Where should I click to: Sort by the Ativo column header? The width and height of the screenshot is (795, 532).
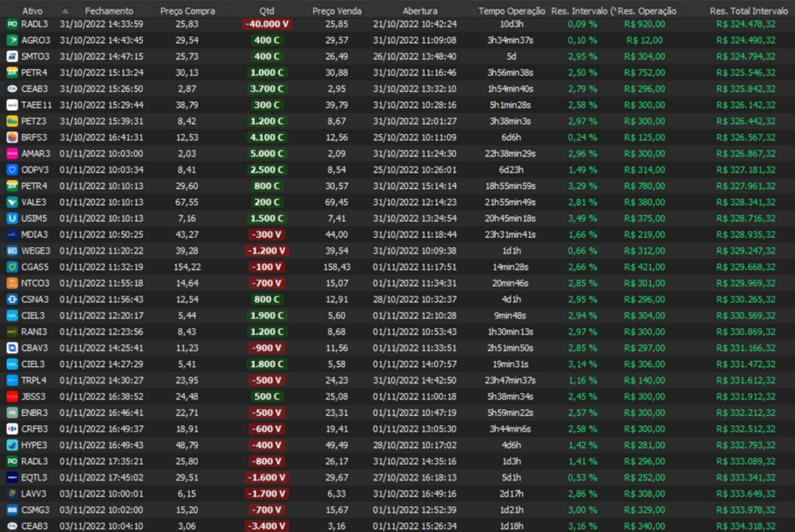tap(32, 11)
